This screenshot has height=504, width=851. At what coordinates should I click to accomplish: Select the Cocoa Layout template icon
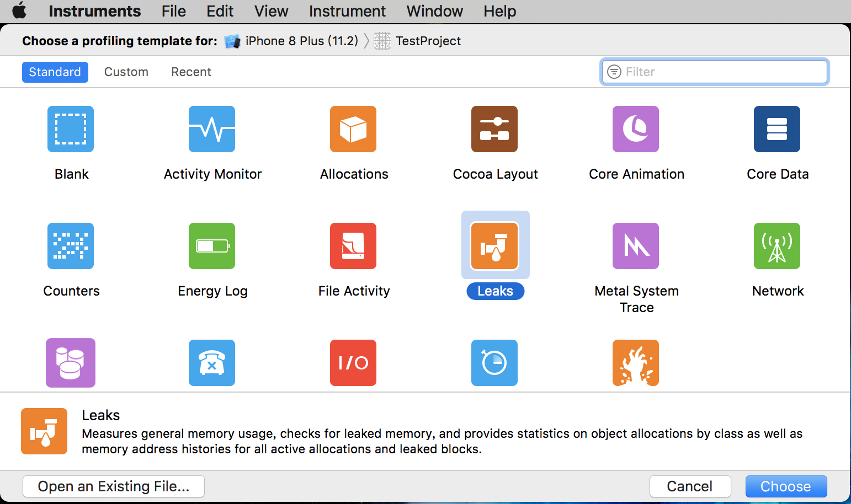point(494,129)
